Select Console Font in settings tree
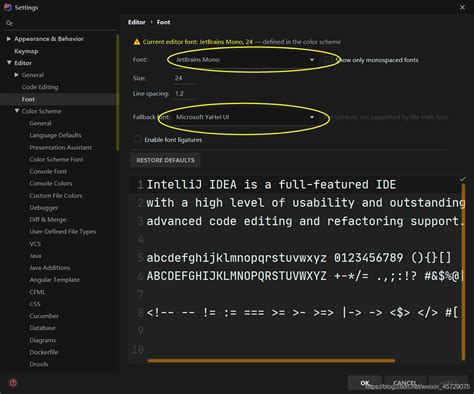The height and width of the screenshot is (394, 474). 48,171
